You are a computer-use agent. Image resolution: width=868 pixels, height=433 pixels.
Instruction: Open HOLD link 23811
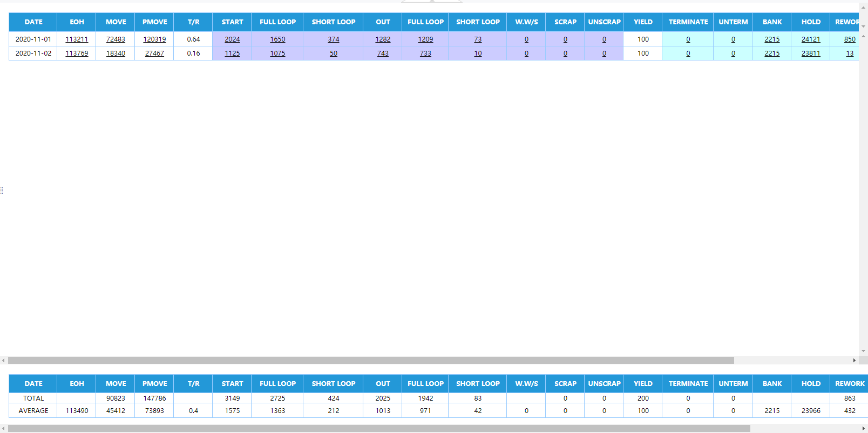(x=811, y=53)
